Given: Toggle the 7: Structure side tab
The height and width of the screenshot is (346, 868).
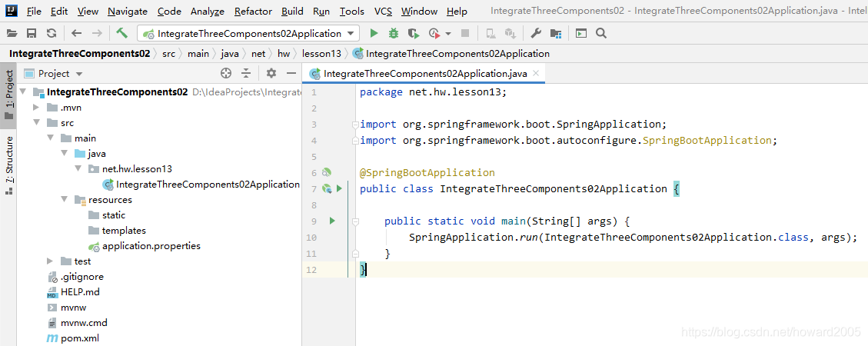Looking at the screenshot, I should tap(8, 165).
